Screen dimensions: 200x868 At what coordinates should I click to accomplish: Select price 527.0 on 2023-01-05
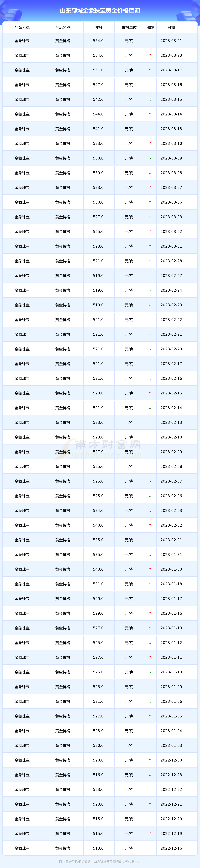(x=98, y=716)
